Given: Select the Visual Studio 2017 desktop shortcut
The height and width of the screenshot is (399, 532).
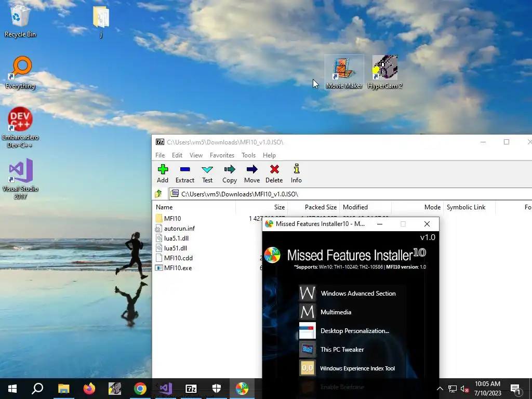Looking at the screenshot, I should pos(20,179).
